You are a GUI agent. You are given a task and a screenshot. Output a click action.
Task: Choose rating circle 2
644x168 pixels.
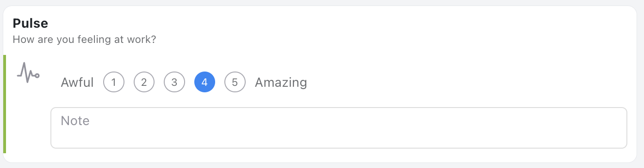tap(144, 83)
